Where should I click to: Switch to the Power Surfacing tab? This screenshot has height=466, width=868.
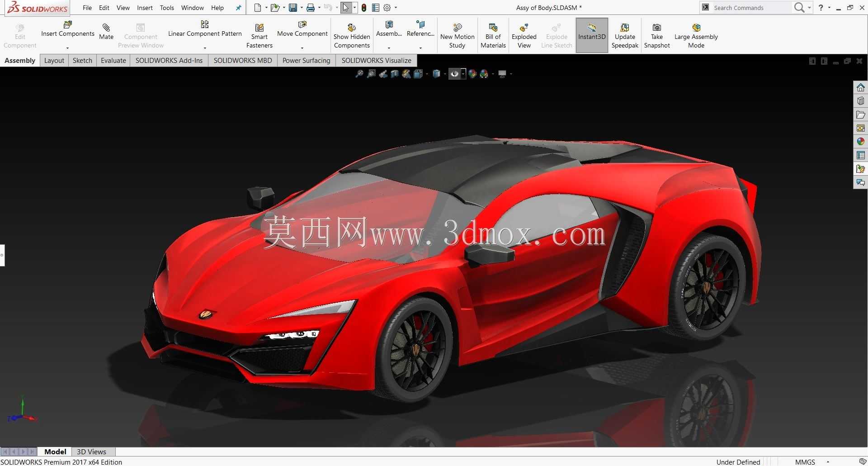coord(306,61)
